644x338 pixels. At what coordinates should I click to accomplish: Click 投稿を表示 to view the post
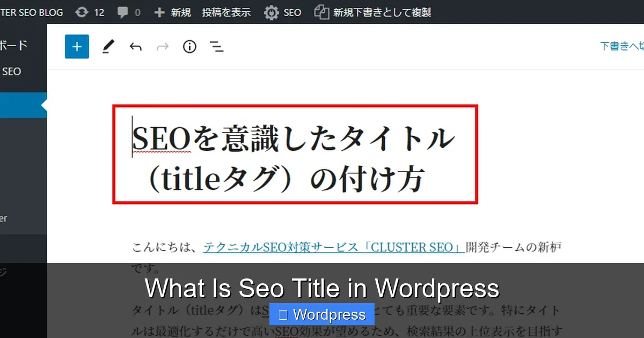226,12
